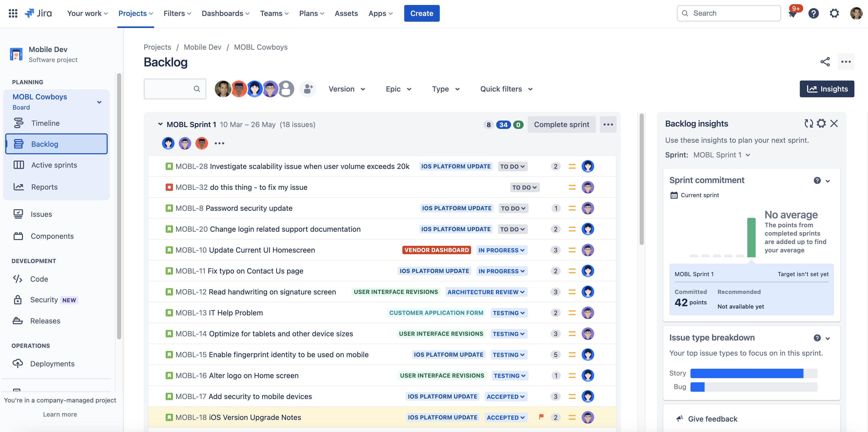
Task: Open the Learn more link
Action: pyautogui.click(x=60, y=414)
